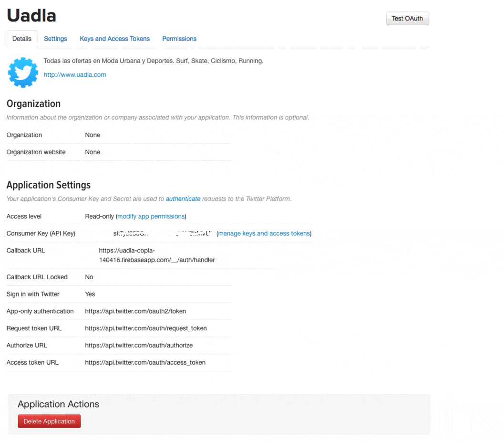Click the Access level label
Screen dimensions: 504x441
point(24,216)
